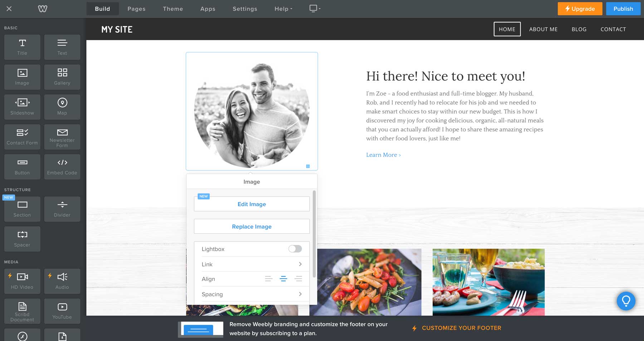Set image alignment to right
The height and width of the screenshot is (341, 644).
click(298, 279)
